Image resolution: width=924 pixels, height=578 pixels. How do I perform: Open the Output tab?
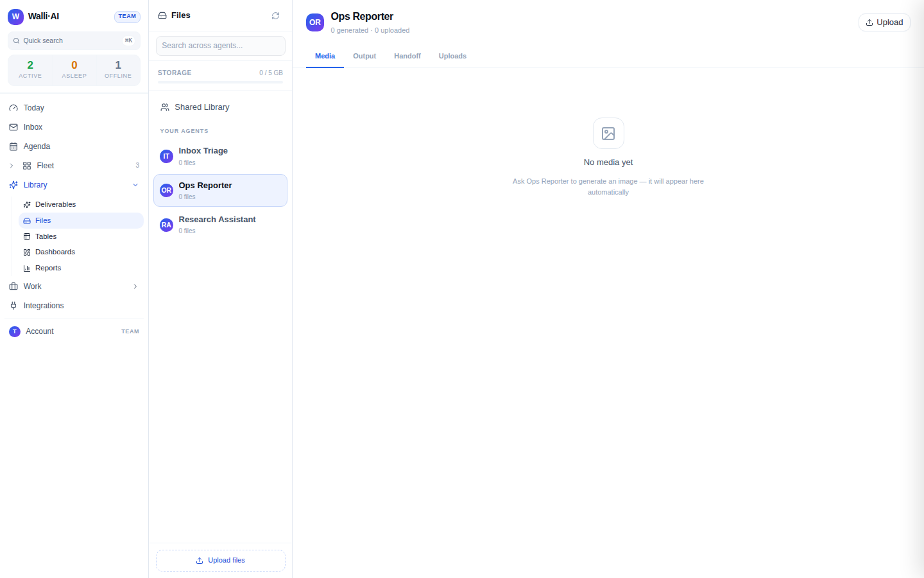[364, 56]
